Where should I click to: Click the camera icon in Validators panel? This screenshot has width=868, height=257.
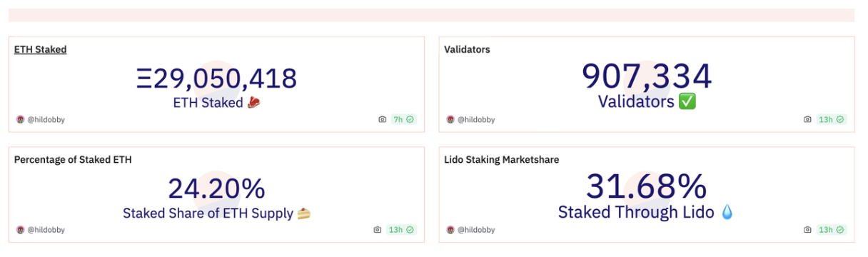tap(807, 119)
